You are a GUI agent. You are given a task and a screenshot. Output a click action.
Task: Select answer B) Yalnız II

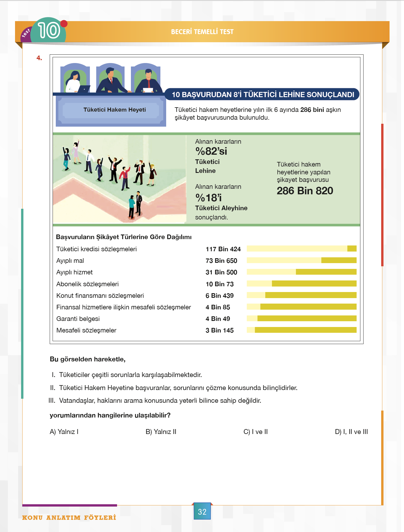click(x=161, y=432)
